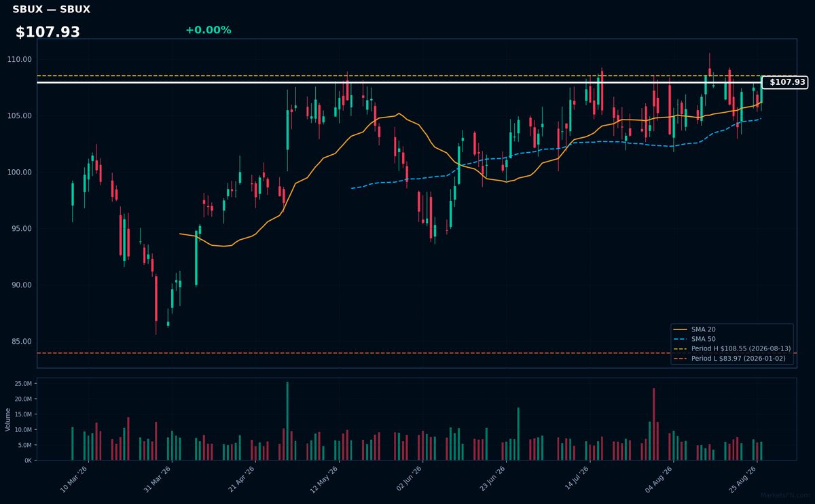Click the 5.0M volume axis label

25,445
